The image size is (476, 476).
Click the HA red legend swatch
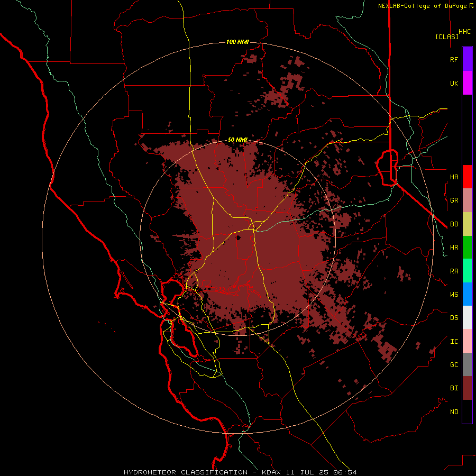pos(467,177)
